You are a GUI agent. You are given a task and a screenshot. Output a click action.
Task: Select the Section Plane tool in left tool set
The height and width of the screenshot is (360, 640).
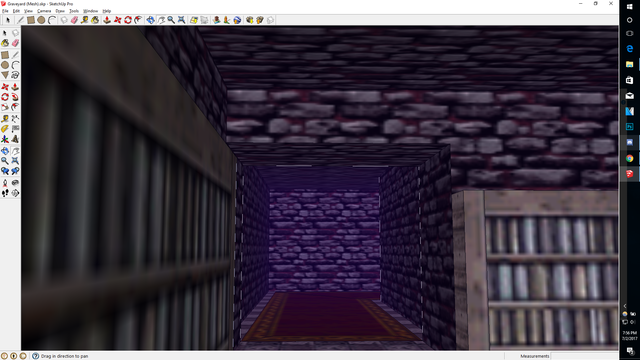(x=15, y=193)
